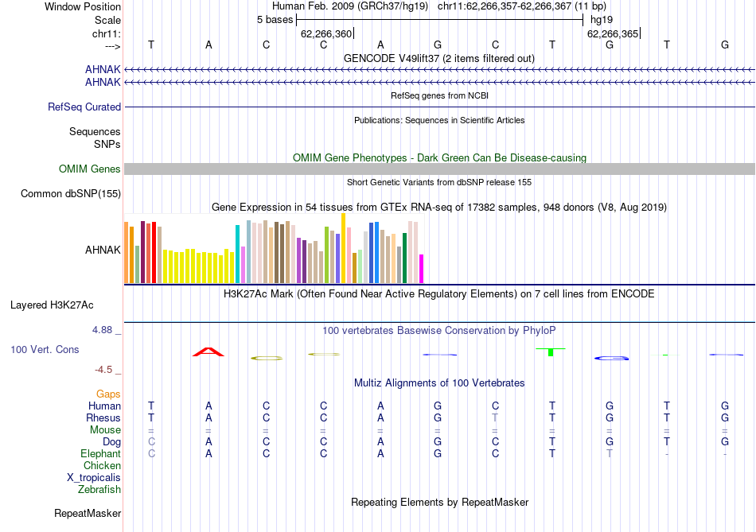756x532 pixels.
Task: Click the chr11: ruler label
Action: pos(107,33)
